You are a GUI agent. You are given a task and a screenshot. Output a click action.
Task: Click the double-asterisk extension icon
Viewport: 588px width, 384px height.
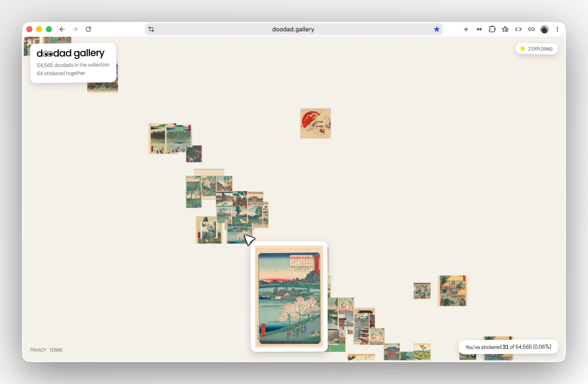[479, 29]
